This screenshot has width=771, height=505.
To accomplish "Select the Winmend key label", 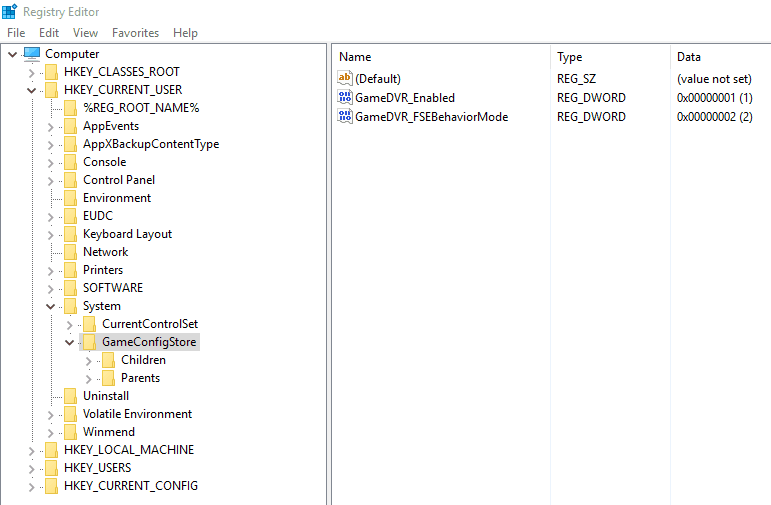I will pos(109,432).
